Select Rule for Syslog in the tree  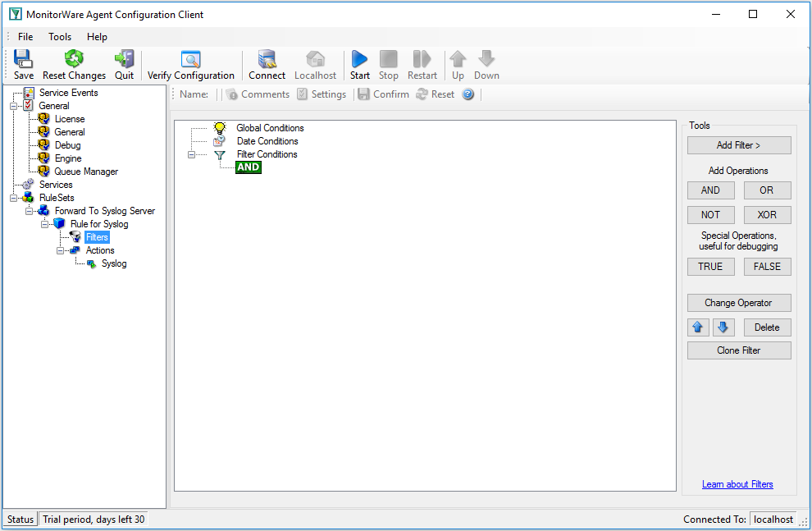click(x=99, y=224)
